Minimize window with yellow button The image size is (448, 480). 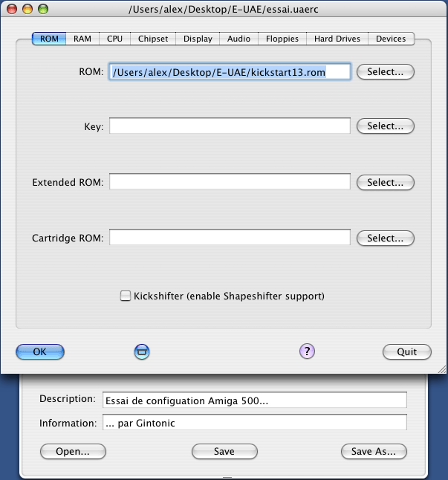click(x=27, y=9)
